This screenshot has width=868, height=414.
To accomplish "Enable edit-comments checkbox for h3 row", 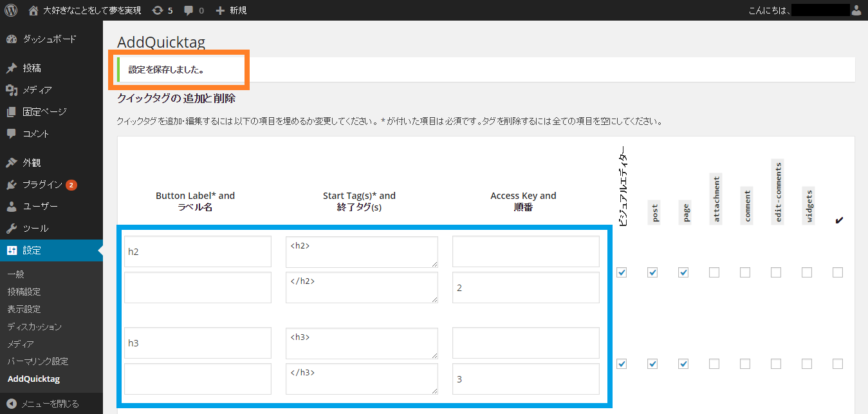I will click(x=776, y=364).
